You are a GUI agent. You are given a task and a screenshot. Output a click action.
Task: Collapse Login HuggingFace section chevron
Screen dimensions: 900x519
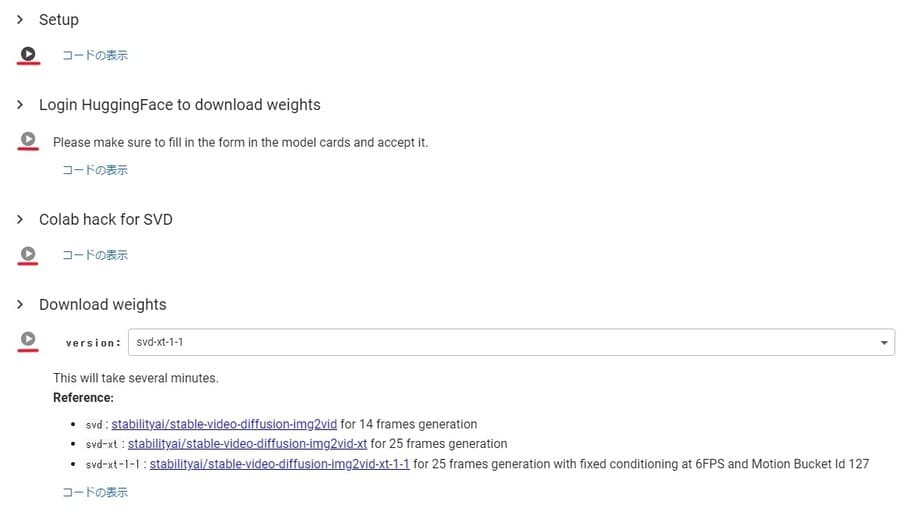(x=20, y=104)
